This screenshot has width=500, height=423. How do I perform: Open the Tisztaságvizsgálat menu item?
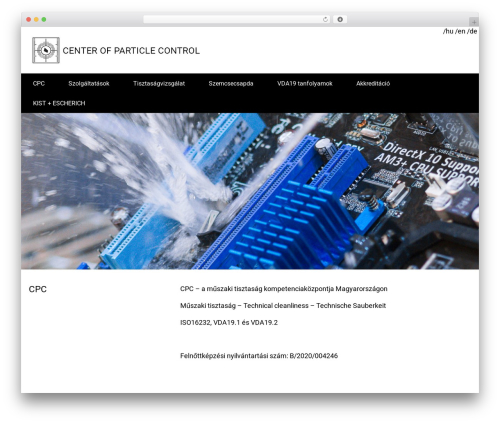(x=159, y=84)
